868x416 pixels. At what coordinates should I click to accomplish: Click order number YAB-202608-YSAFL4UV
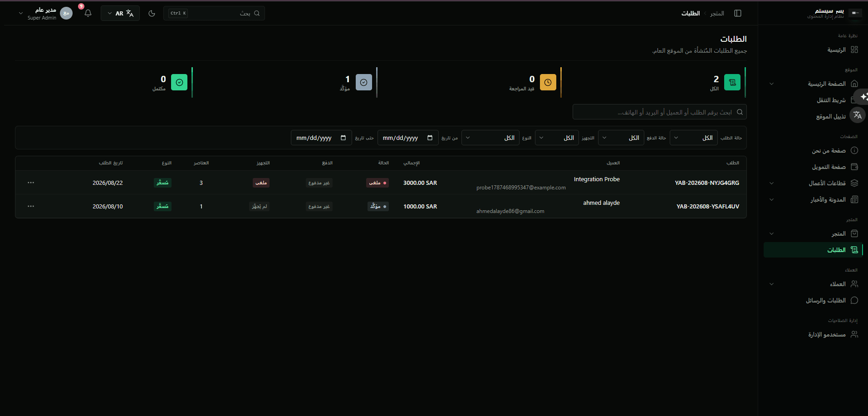pos(708,206)
